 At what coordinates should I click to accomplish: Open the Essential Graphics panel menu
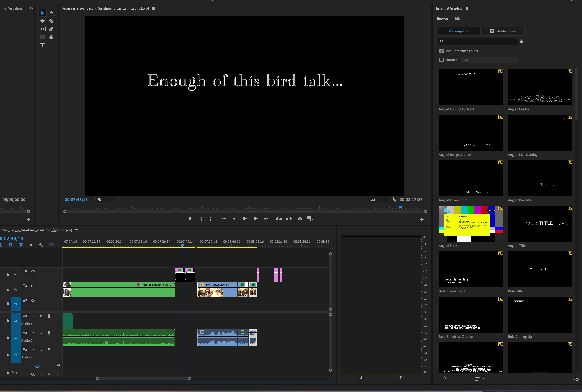click(467, 9)
